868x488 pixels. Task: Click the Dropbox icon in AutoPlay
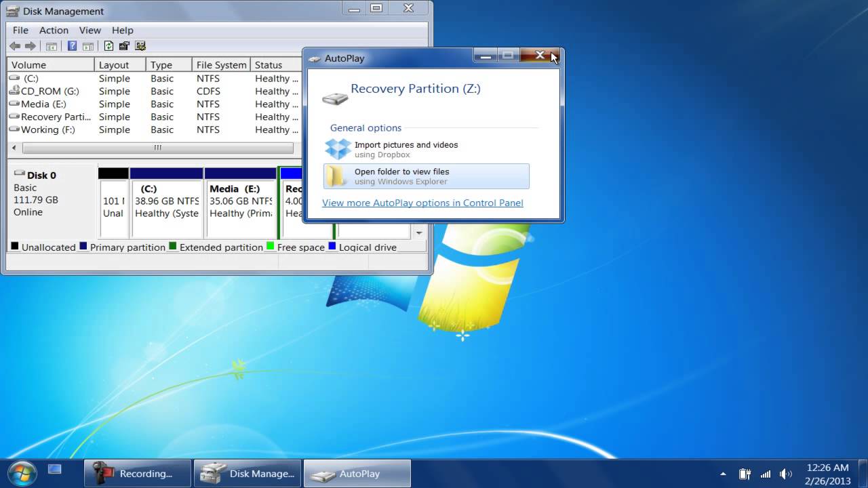[338, 149]
